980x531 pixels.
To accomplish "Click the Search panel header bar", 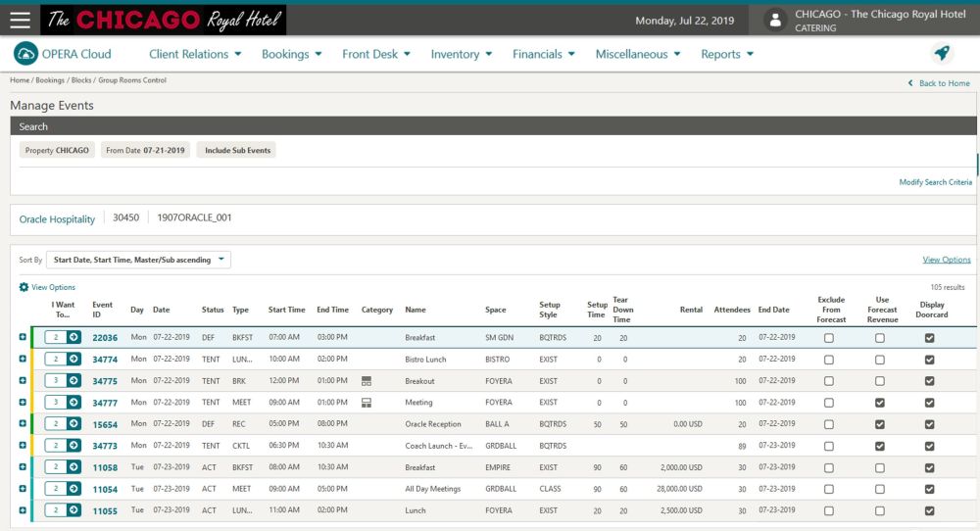I will coord(493,126).
